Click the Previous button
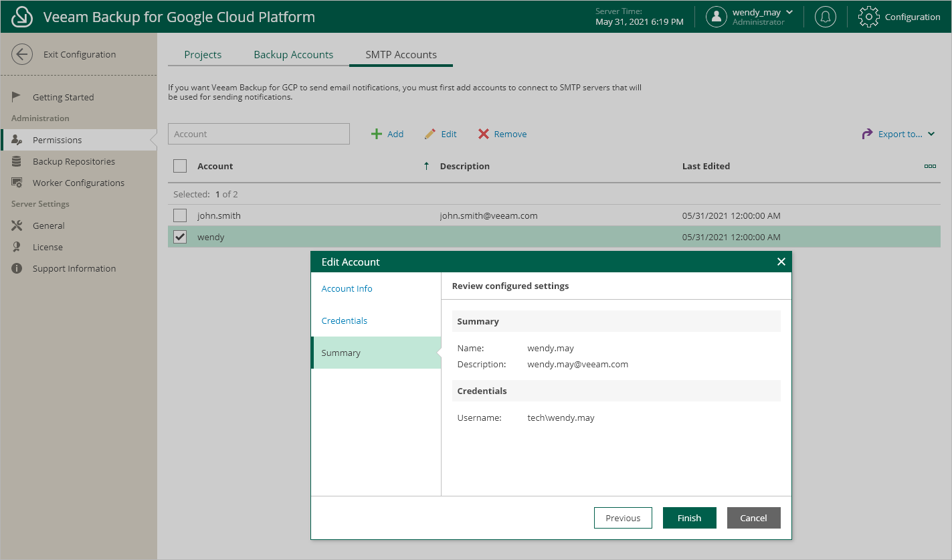 [623, 518]
